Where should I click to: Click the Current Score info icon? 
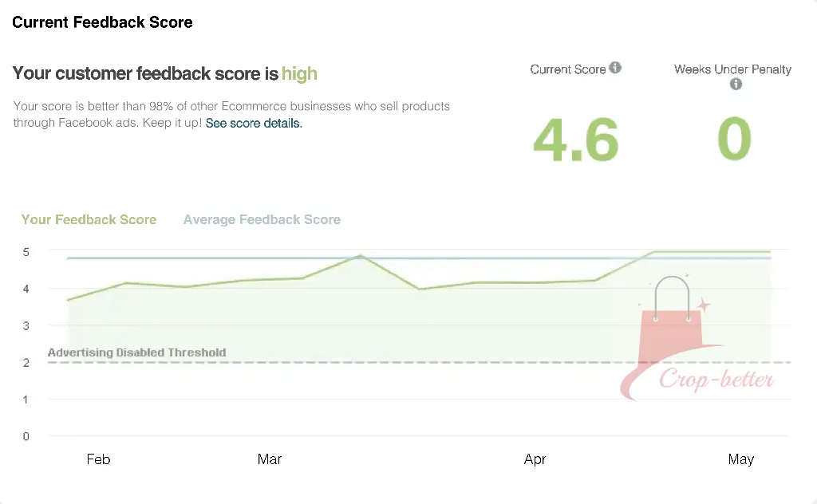tap(615, 68)
